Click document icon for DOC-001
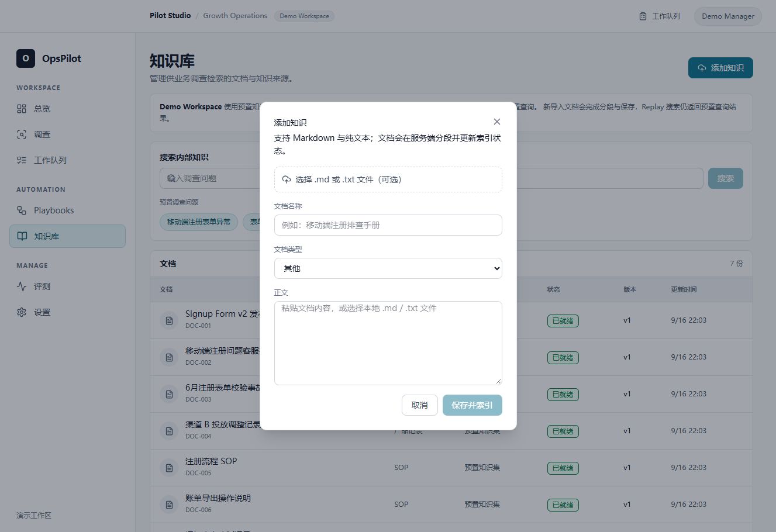The image size is (776, 532). (169, 320)
